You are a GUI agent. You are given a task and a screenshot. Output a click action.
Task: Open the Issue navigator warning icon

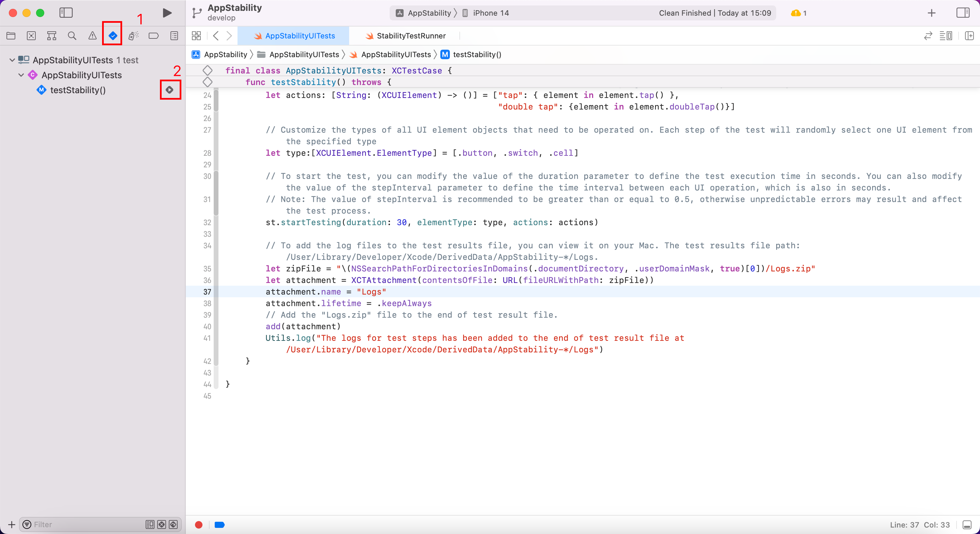click(93, 36)
